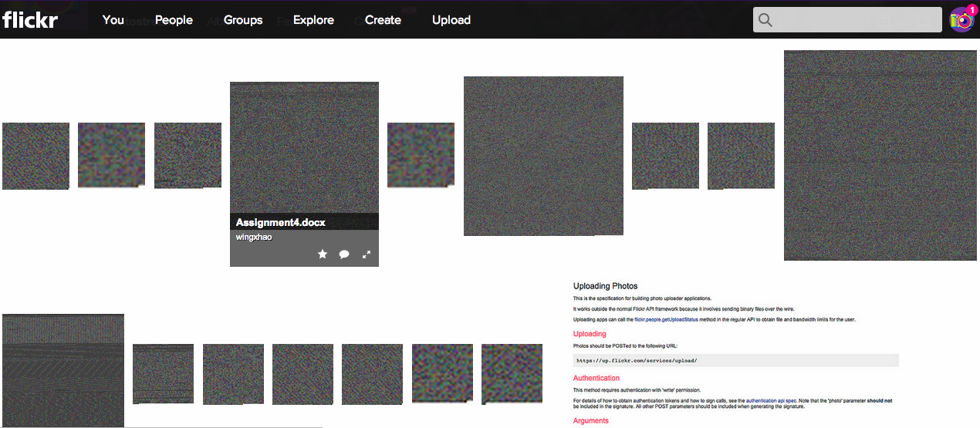Open the Uploading Photos document thumbnail heading
This screenshot has width=980, height=428.
point(606,286)
